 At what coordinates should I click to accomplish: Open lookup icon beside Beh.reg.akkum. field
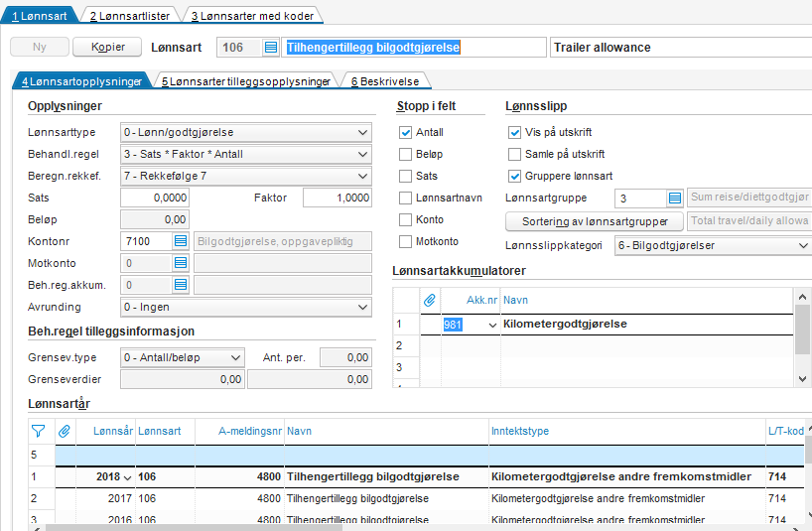(181, 285)
